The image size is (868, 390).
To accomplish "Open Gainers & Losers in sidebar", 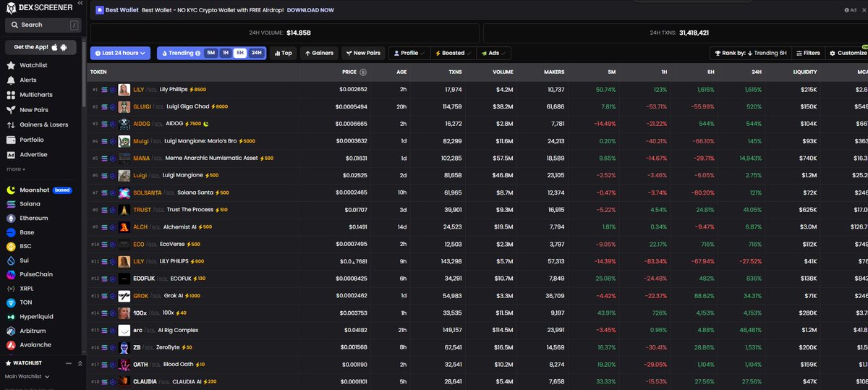I will [x=38, y=124].
